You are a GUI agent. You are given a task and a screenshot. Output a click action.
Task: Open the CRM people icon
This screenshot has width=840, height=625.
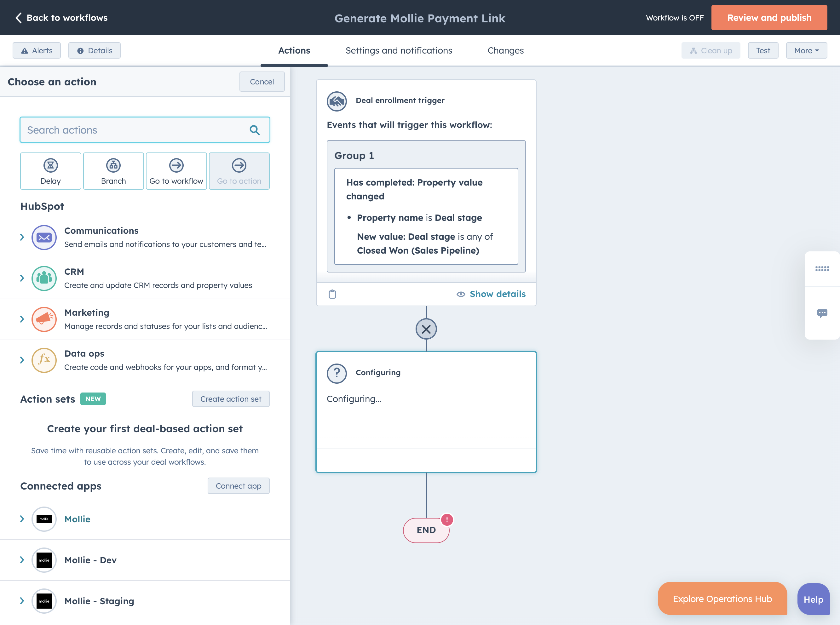44,278
